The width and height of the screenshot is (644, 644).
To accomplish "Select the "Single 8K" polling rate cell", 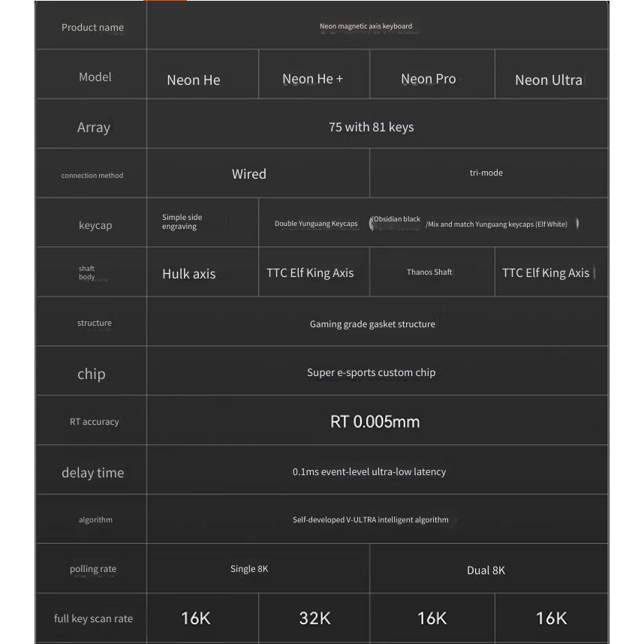I will click(249, 569).
